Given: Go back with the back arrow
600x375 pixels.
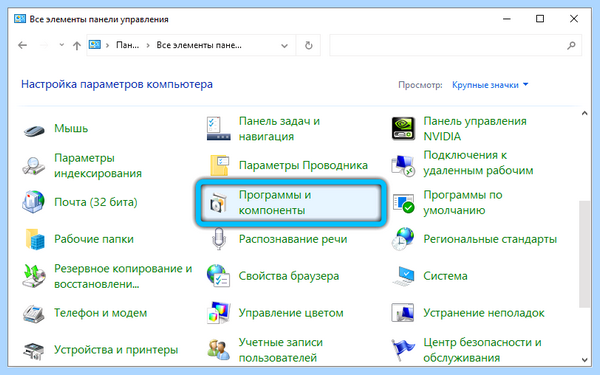Looking at the screenshot, I should (23, 45).
